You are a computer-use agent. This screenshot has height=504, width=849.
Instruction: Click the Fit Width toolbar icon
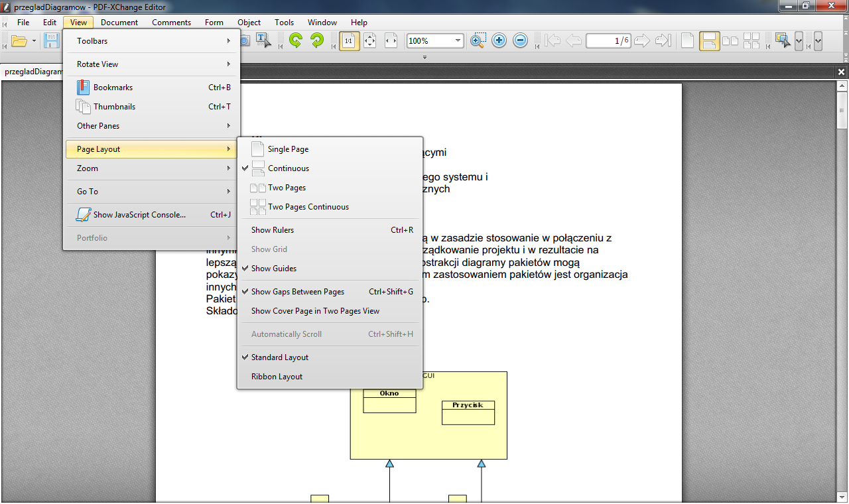click(391, 41)
